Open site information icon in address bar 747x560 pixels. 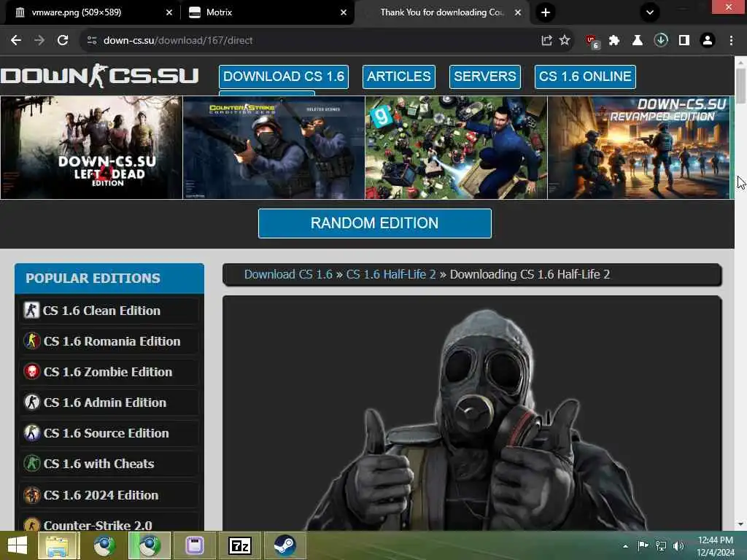92,41
